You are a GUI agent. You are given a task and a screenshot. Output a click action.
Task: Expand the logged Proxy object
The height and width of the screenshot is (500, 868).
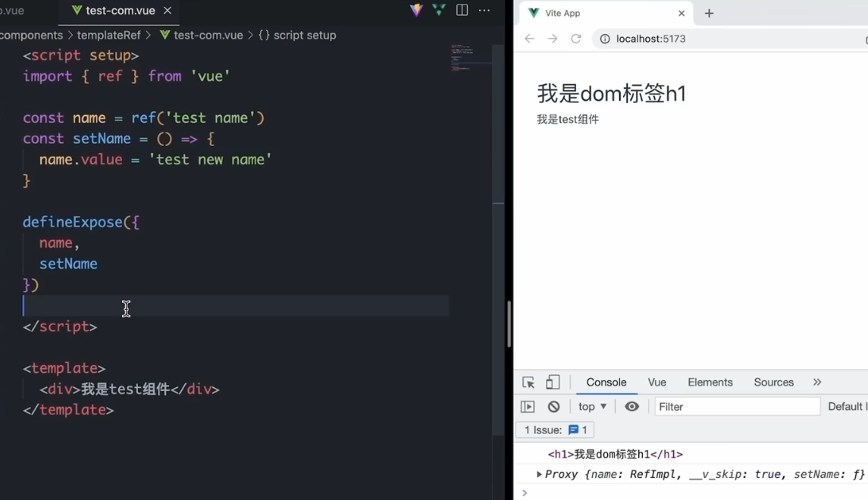pos(538,473)
